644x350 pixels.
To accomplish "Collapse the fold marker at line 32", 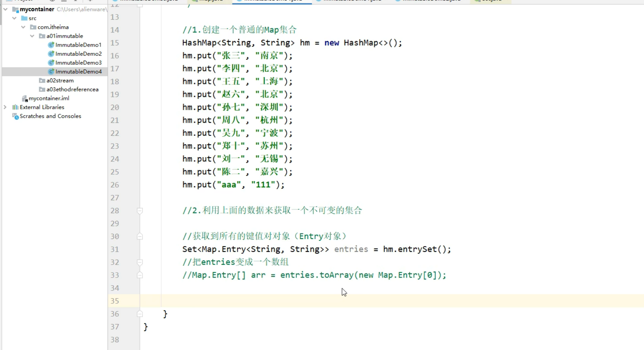I will point(140,262).
